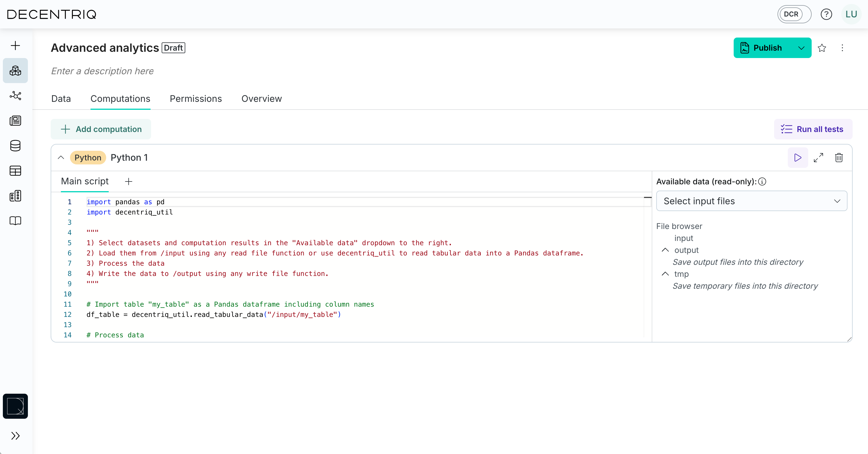Open the Overview tab
868x454 pixels.
[x=261, y=98]
